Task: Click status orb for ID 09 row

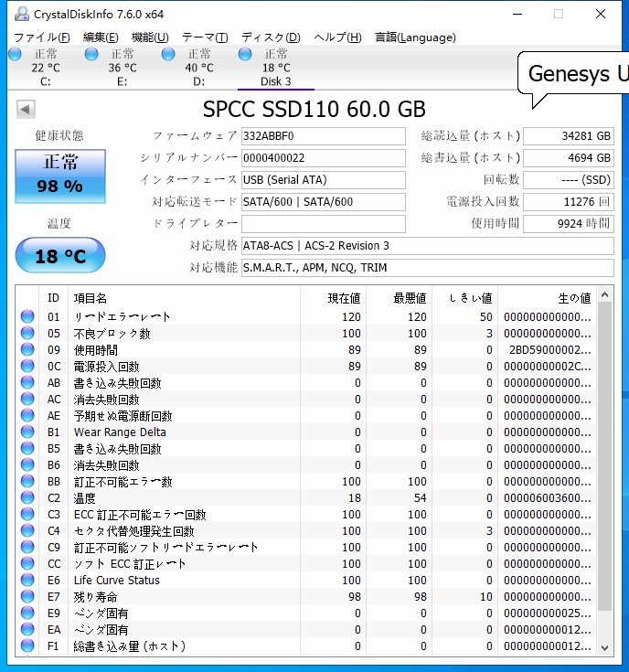Action: [27, 349]
